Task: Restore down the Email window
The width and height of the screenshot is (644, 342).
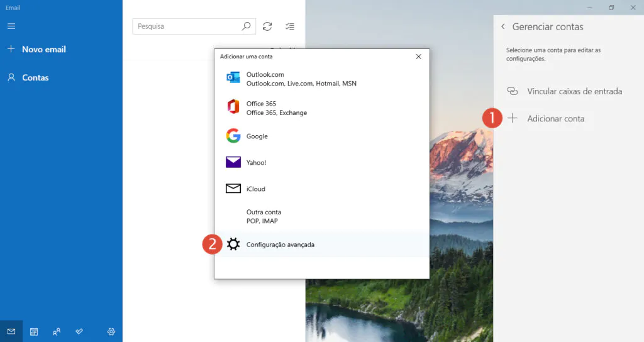Action: click(x=611, y=8)
